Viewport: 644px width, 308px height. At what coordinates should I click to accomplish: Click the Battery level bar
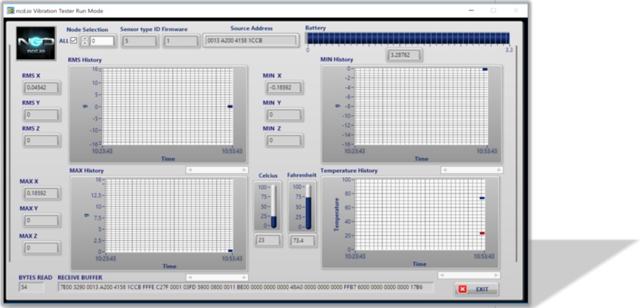tap(408, 38)
